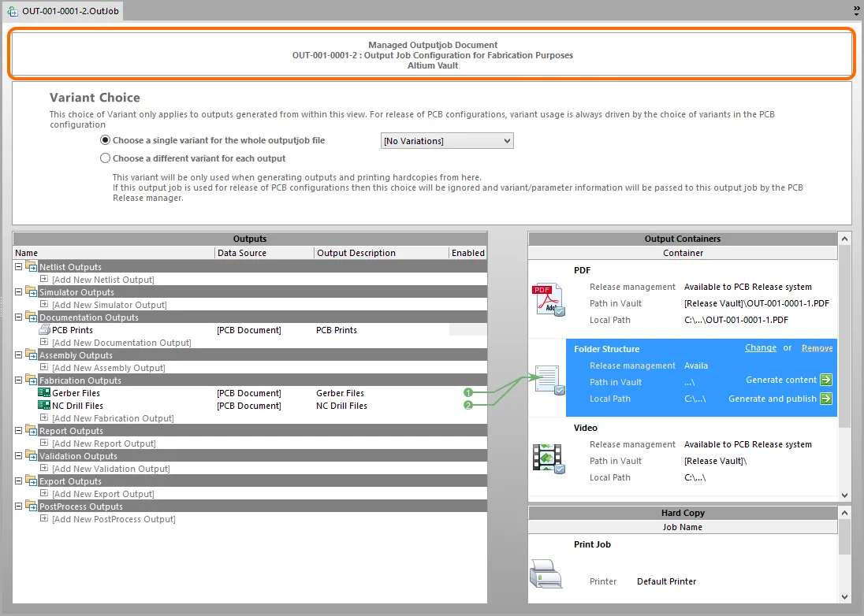Select different variant for each output radio
Image resolution: width=864 pixels, height=616 pixels.
(106, 158)
